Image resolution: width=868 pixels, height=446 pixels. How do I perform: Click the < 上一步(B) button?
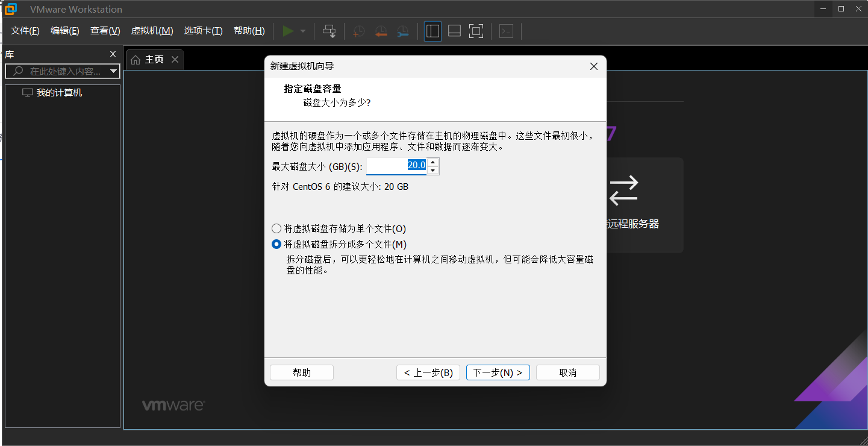(x=428, y=372)
